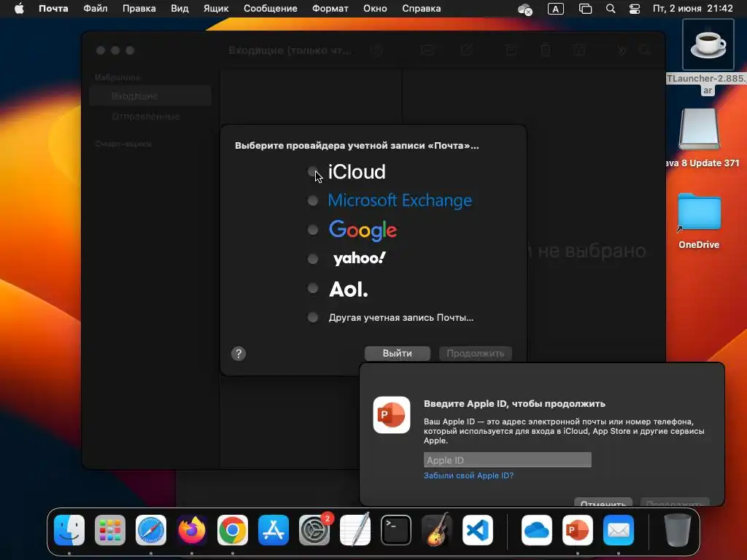Open the "Сообщение" menu
The height and width of the screenshot is (560, 747).
(x=270, y=9)
